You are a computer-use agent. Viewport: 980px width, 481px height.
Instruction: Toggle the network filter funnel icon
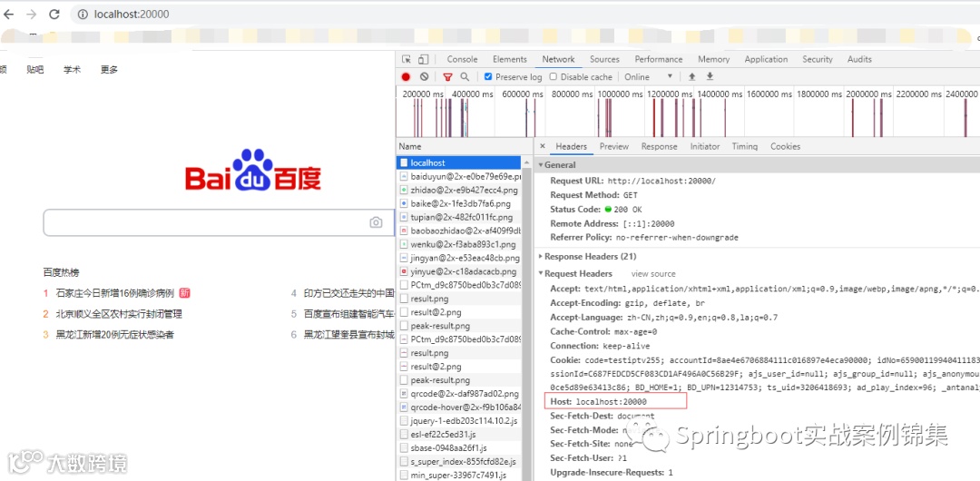point(447,77)
